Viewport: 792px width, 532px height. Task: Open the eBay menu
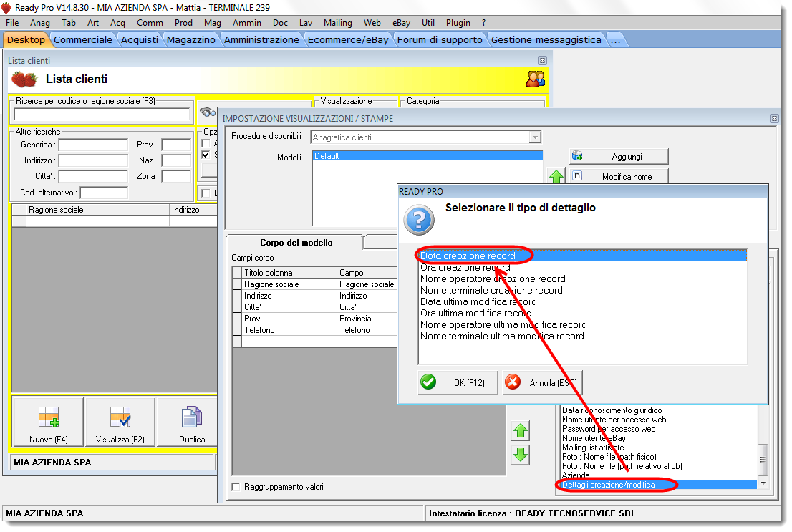click(x=401, y=23)
